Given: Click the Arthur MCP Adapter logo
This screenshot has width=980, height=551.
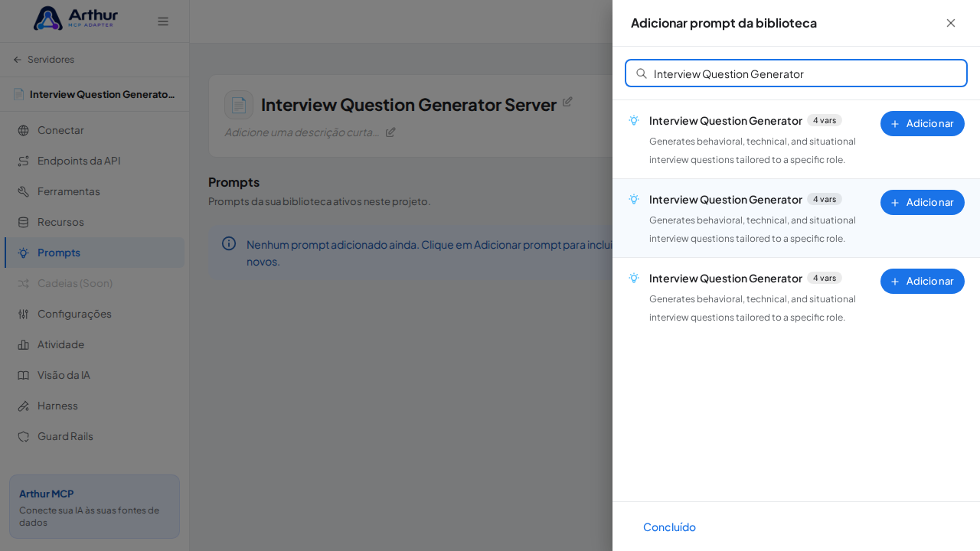Looking at the screenshot, I should tap(76, 18).
